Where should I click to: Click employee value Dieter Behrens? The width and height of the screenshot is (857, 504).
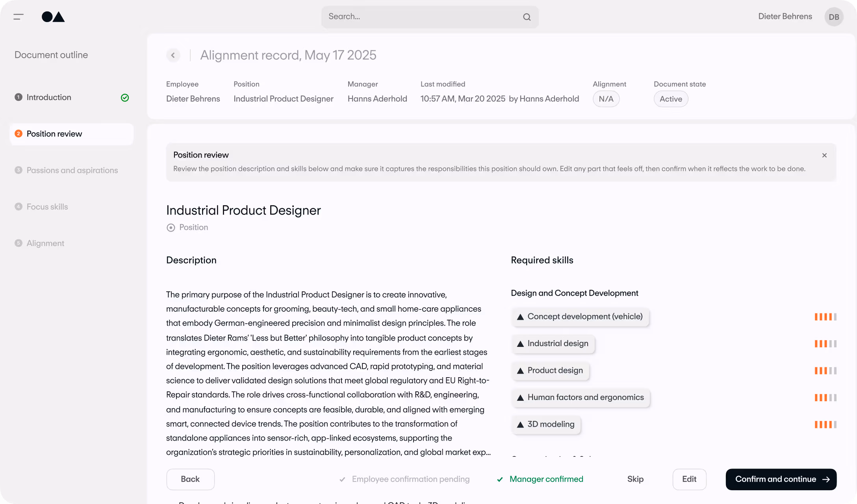[193, 99]
